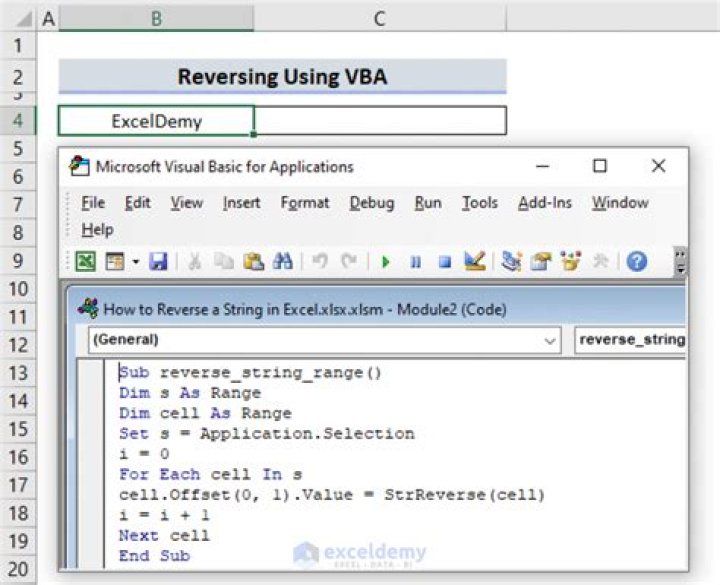Click the line Dim s As Range

point(190,393)
